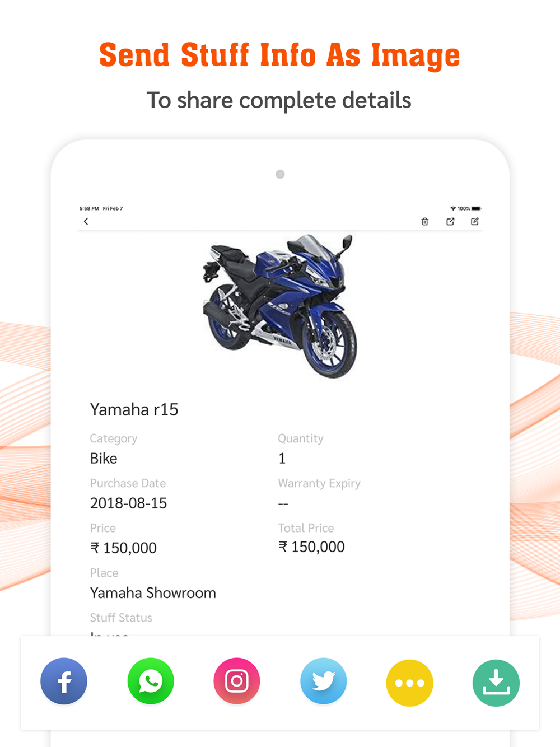Edit item with the pencil icon
The width and height of the screenshot is (560, 747).
coord(475,222)
